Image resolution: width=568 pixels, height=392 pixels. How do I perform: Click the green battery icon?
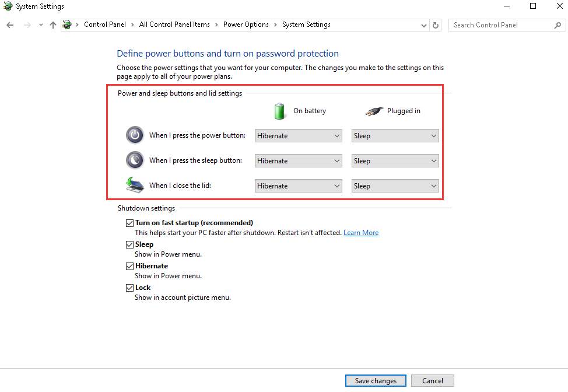coord(279,110)
